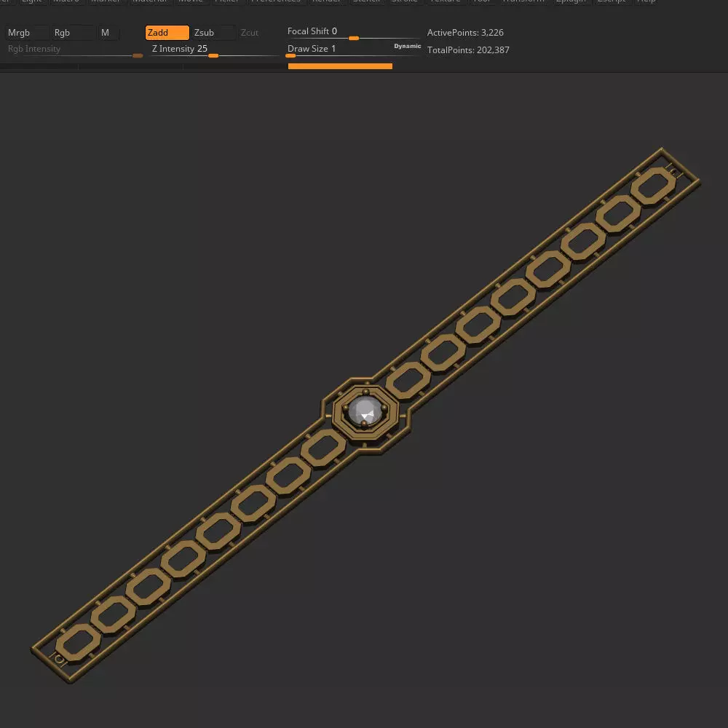Turn off Zadd sculpt mode
The image size is (728, 728).
tap(167, 33)
